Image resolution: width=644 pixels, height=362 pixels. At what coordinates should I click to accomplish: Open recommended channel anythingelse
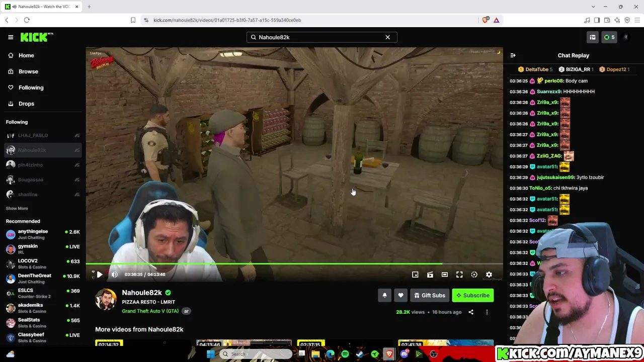(x=43, y=234)
